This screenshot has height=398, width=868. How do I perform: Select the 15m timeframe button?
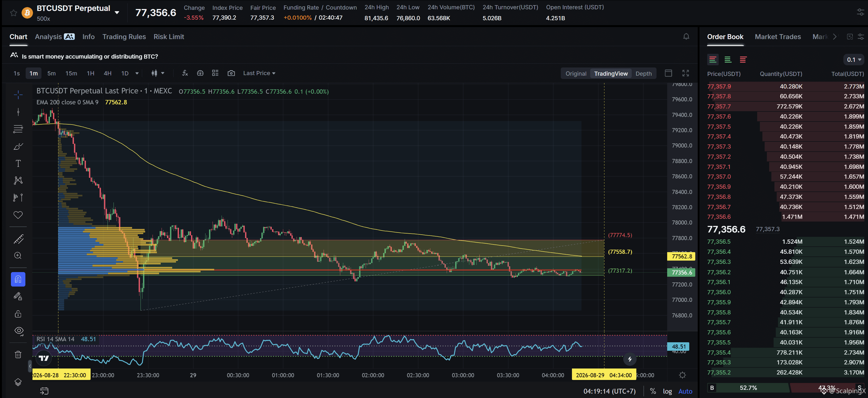click(x=71, y=73)
